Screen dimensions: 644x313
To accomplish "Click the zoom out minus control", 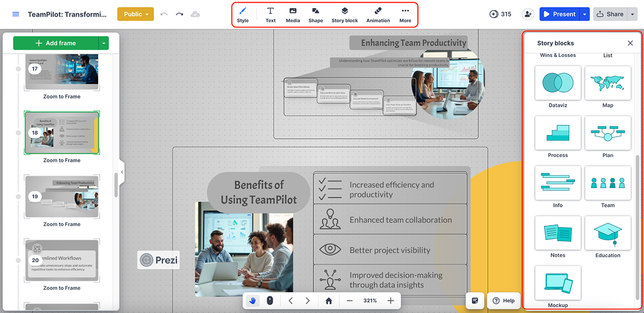I will [349, 301].
